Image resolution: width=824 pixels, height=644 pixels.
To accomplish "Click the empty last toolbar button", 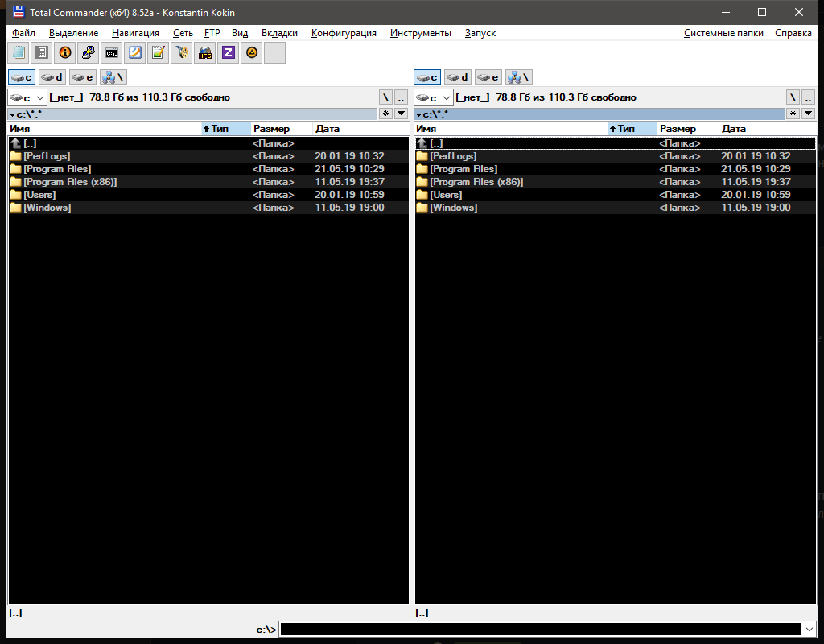I will click(274, 52).
